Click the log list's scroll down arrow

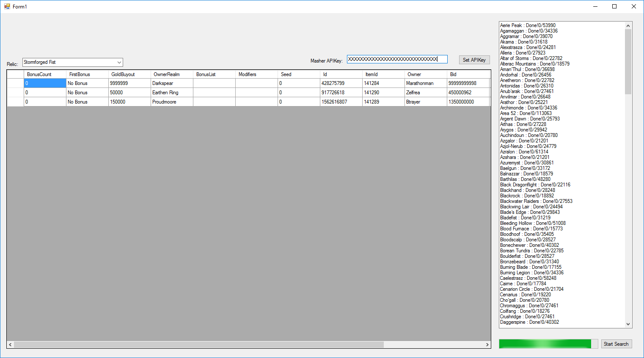(x=628, y=324)
